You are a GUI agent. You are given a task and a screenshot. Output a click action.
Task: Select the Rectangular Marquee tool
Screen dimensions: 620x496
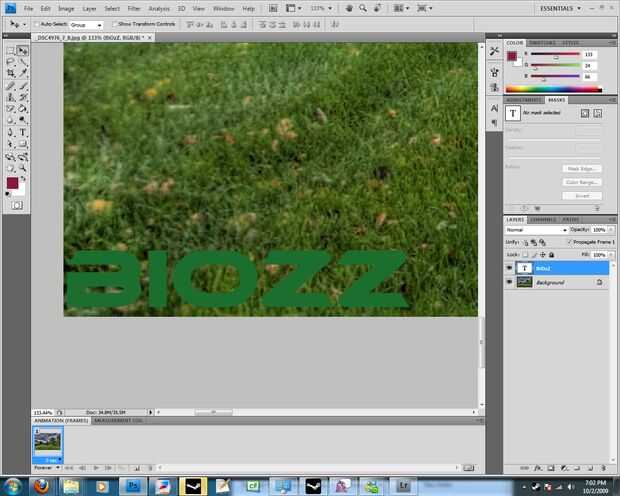coord(11,51)
